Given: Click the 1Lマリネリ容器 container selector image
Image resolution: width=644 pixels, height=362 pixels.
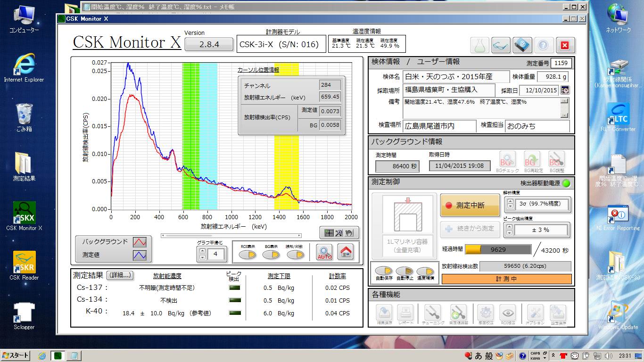Looking at the screenshot, I should (405, 226).
